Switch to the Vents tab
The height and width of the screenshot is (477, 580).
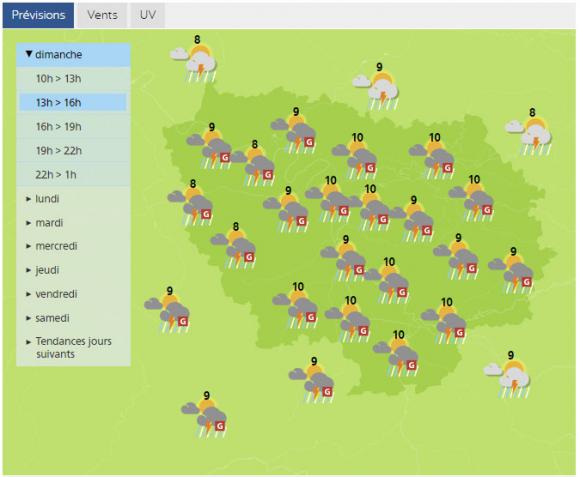click(x=102, y=15)
